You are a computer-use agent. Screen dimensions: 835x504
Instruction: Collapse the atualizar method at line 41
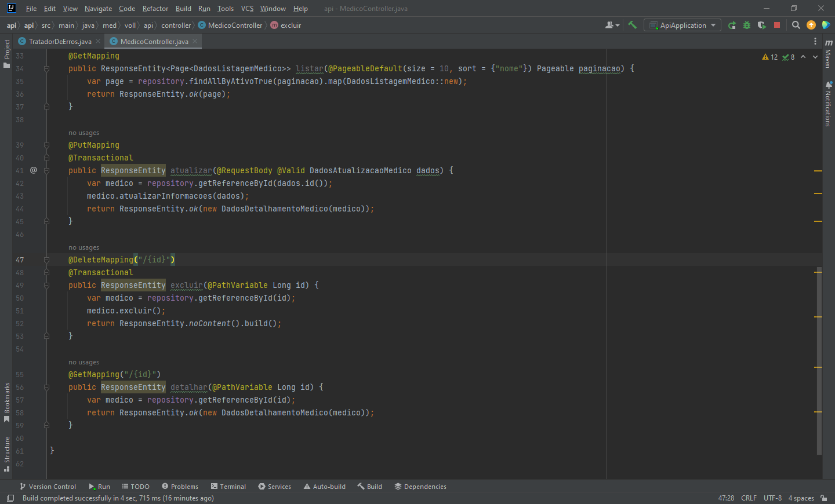[x=46, y=170]
